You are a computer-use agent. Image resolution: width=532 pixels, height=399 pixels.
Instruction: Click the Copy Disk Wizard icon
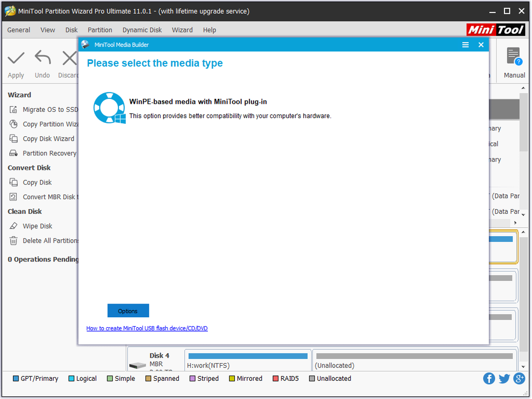[x=14, y=139]
